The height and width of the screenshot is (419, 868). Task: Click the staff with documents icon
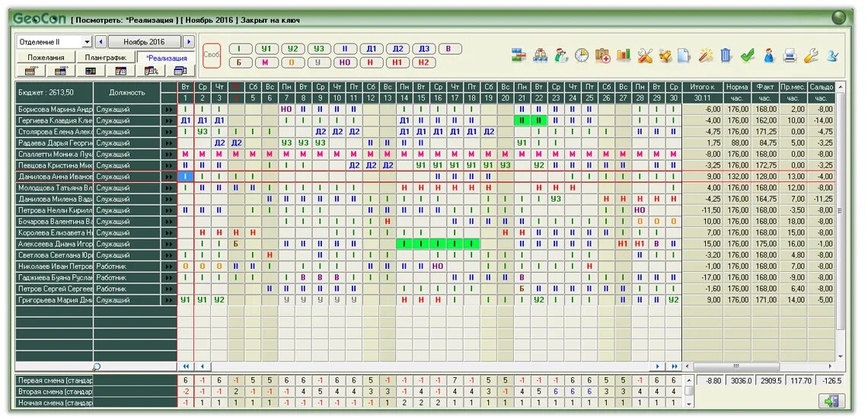[560, 55]
